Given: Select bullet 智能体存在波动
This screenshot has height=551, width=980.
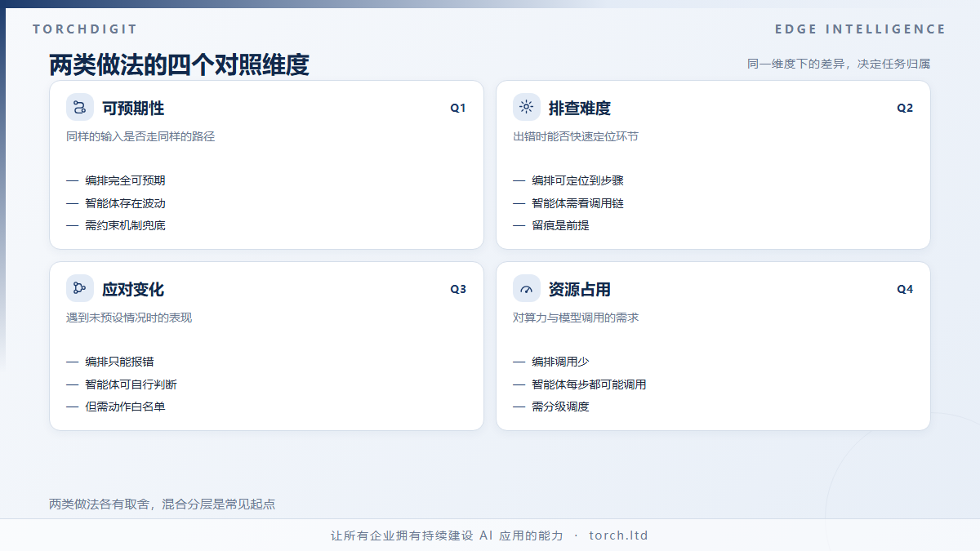Looking at the screenshot, I should pos(125,203).
